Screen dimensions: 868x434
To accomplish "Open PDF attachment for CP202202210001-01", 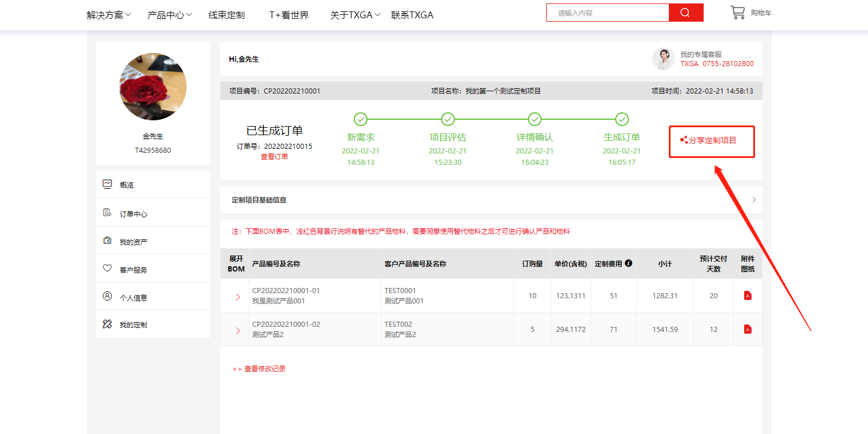I will pyautogui.click(x=748, y=295).
